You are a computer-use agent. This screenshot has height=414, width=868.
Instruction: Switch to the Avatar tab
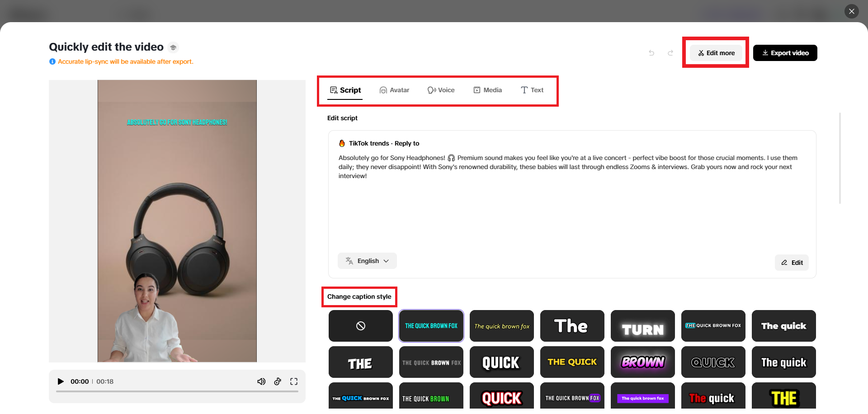(x=394, y=90)
